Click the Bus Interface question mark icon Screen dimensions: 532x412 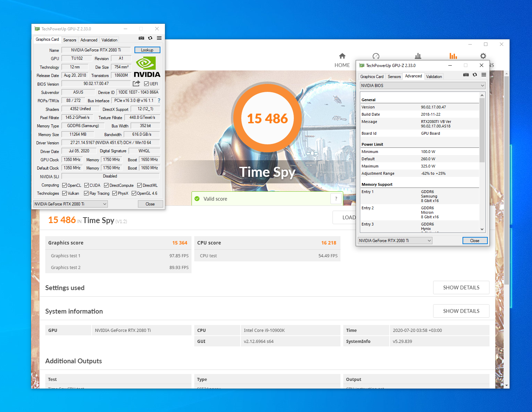coord(159,100)
